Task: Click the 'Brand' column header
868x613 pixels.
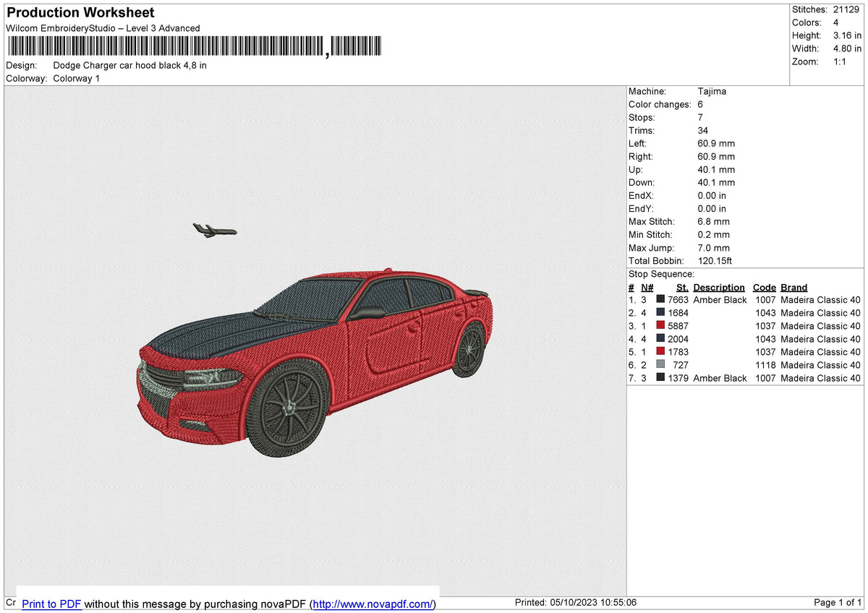Action: coord(794,288)
